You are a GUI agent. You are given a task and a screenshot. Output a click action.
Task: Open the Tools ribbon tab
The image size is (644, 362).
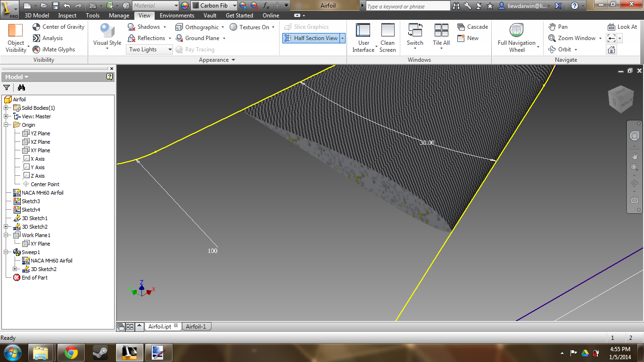(x=93, y=16)
